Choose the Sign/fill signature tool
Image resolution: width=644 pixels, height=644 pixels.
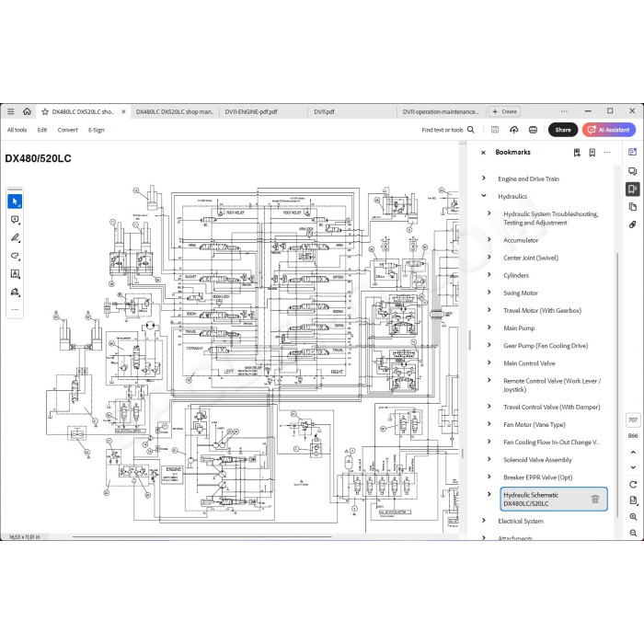(x=15, y=292)
